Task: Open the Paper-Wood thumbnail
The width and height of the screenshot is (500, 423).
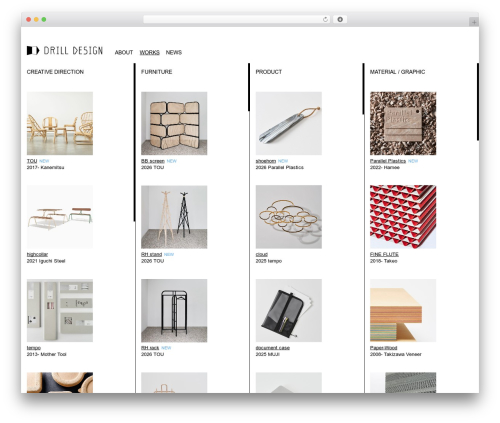Action: (403, 310)
